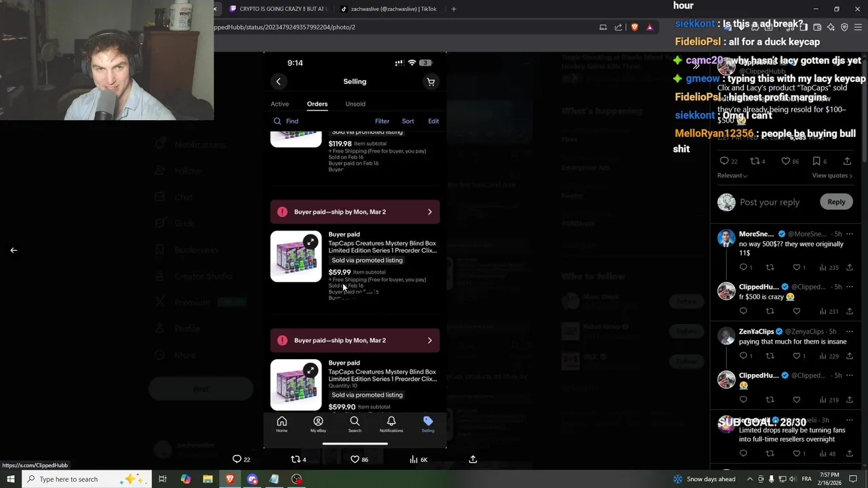Screen dimensions: 868x488
Task: Open more options on ZenYaClips reply
Action: coord(849,331)
